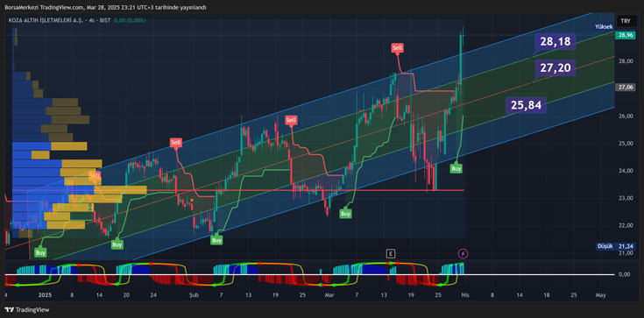Click the 0,00 (0,00%) change value
The height and width of the screenshot is (318, 644).
[x=130, y=20]
